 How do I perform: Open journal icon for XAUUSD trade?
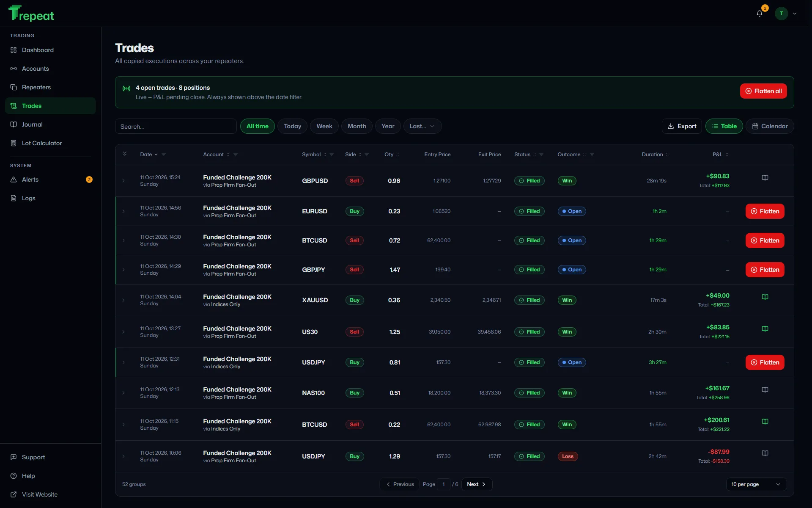pyautogui.click(x=765, y=297)
